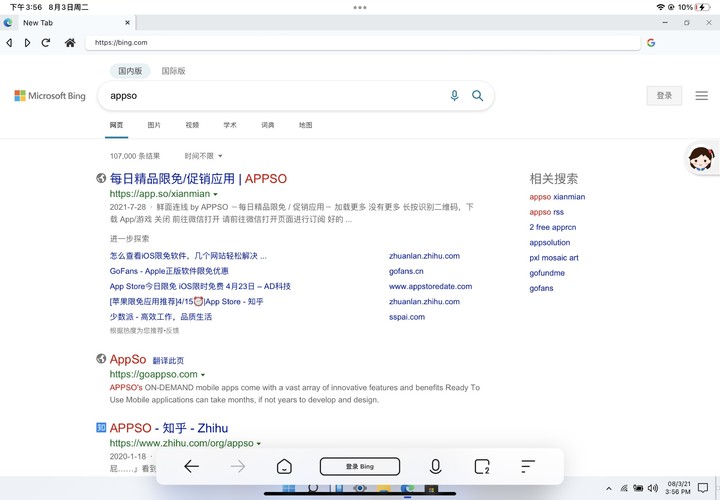
Task: Click the browser reload icon
Action: point(45,43)
